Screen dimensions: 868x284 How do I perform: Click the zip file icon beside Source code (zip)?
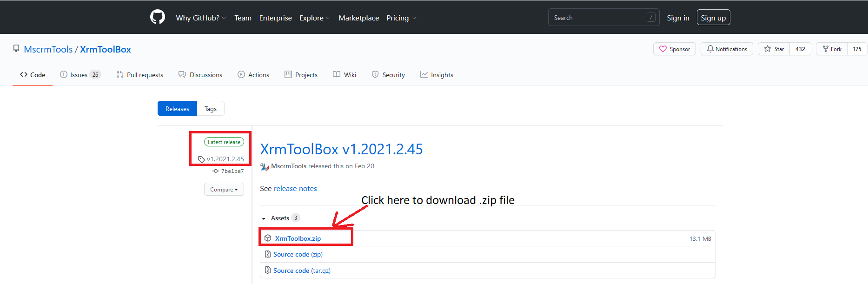pos(267,254)
